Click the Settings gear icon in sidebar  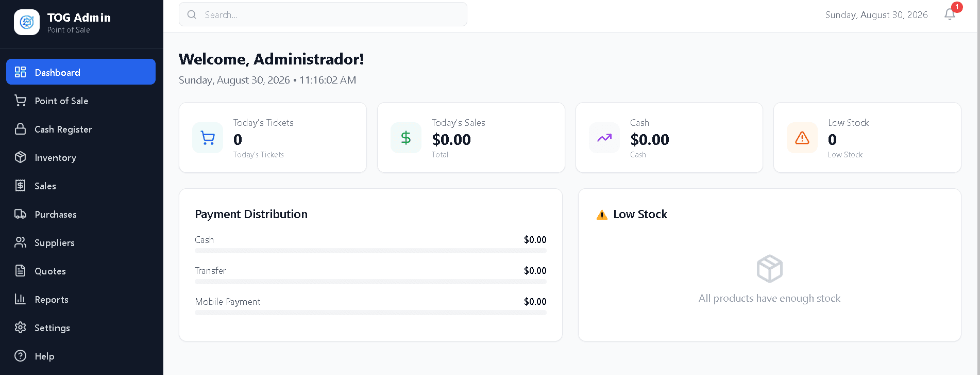[x=21, y=328]
